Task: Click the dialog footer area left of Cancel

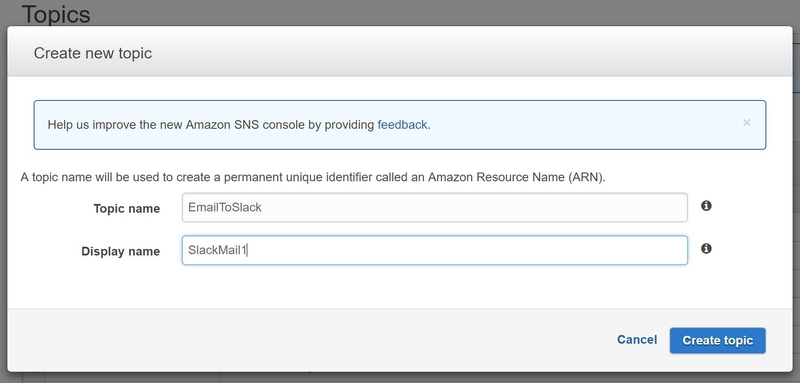Action: [x=306, y=340]
